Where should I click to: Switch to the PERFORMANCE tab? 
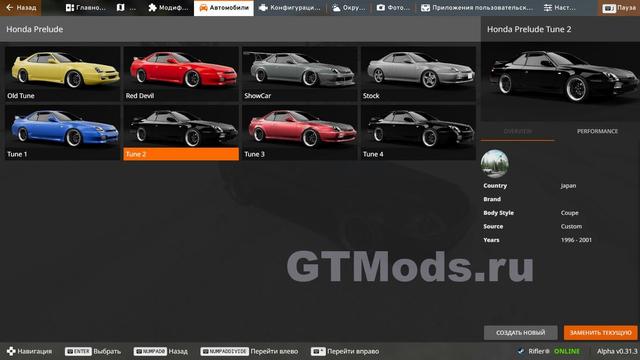pos(597,131)
